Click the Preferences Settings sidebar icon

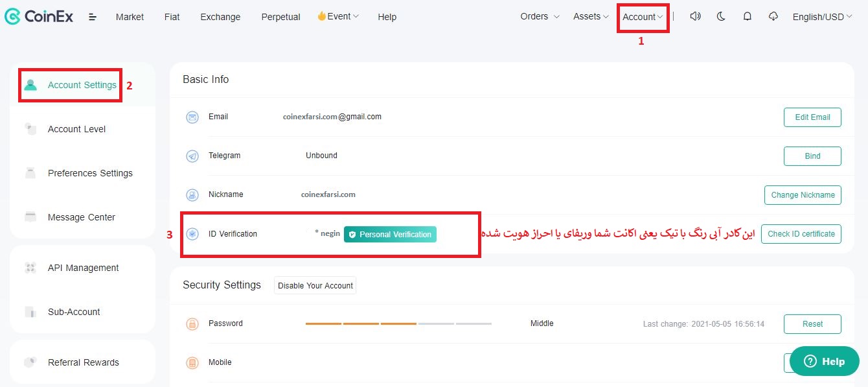pyautogui.click(x=30, y=173)
